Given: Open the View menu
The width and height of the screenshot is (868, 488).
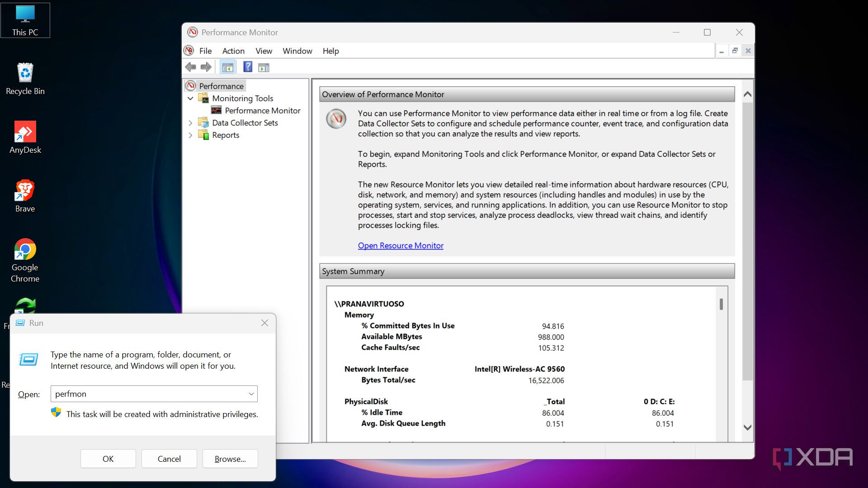Looking at the screenshot, I should [264, 51].
